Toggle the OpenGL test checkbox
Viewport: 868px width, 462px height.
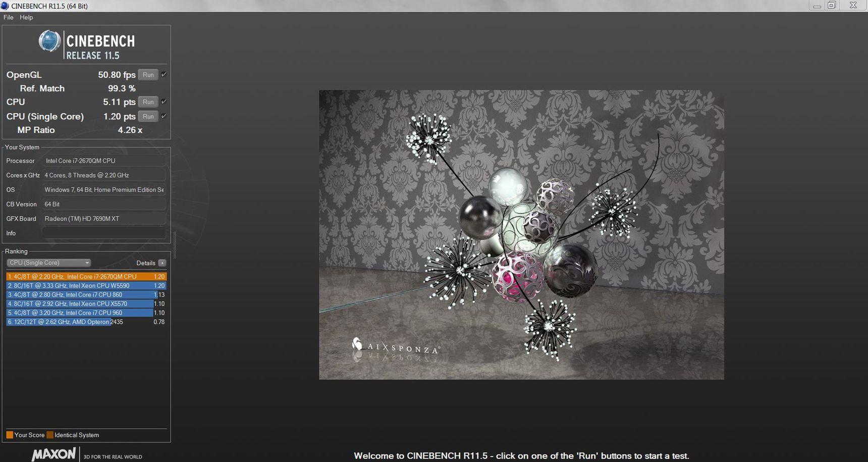point(164,75)
